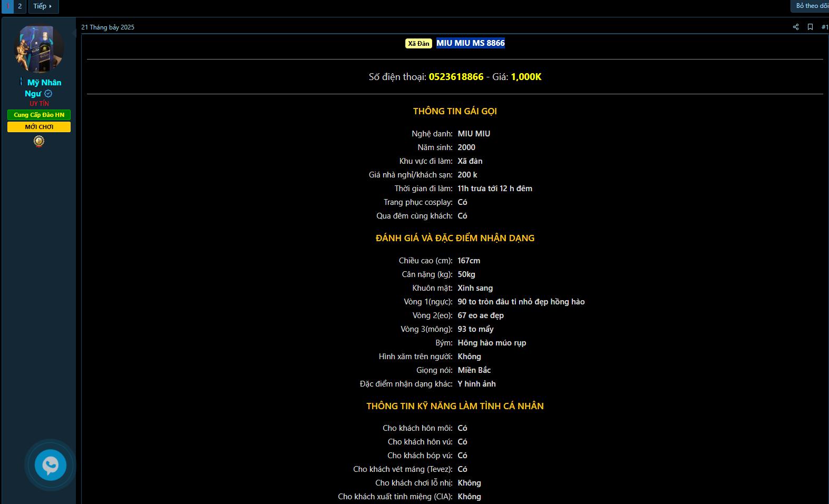Viewport: 829px width, 504px height.
Task: Open the poster's avatar image
Action: coord(39,49)
